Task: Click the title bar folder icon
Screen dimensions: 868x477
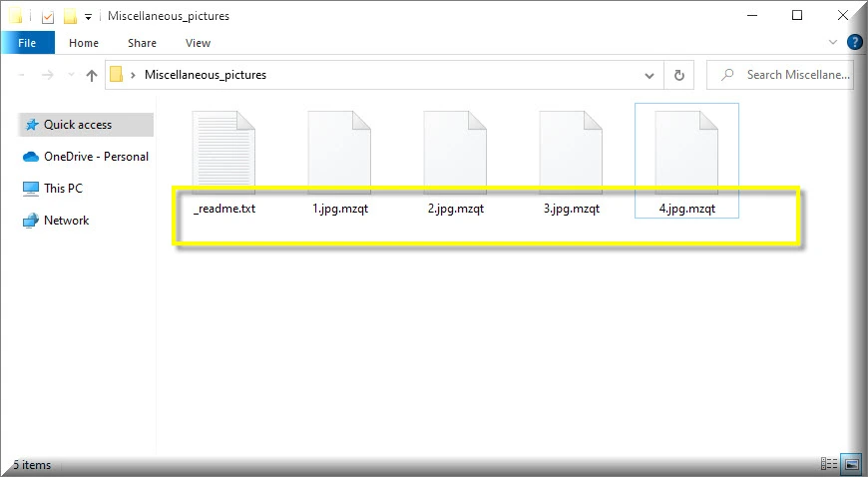Action: click(x=16, y=16)
